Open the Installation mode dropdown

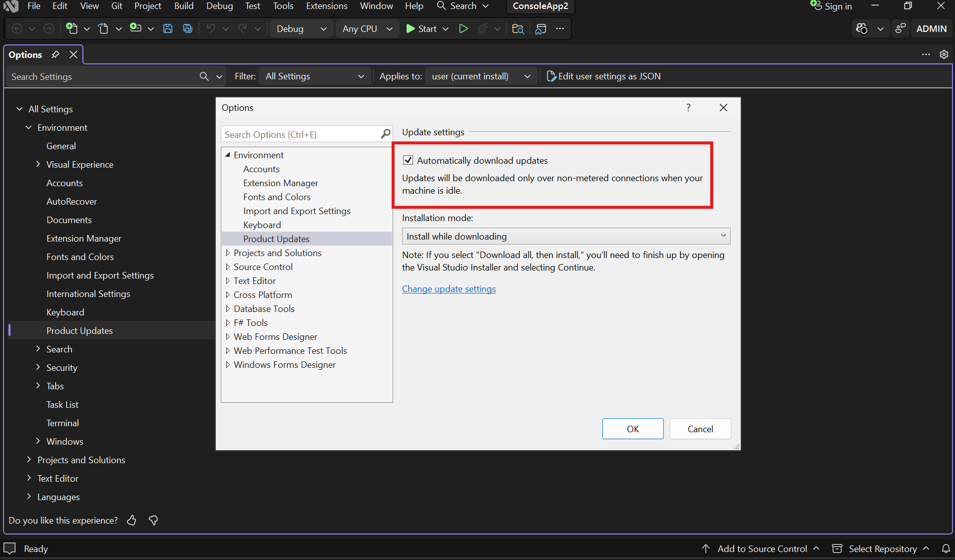(x=566, y=236)
